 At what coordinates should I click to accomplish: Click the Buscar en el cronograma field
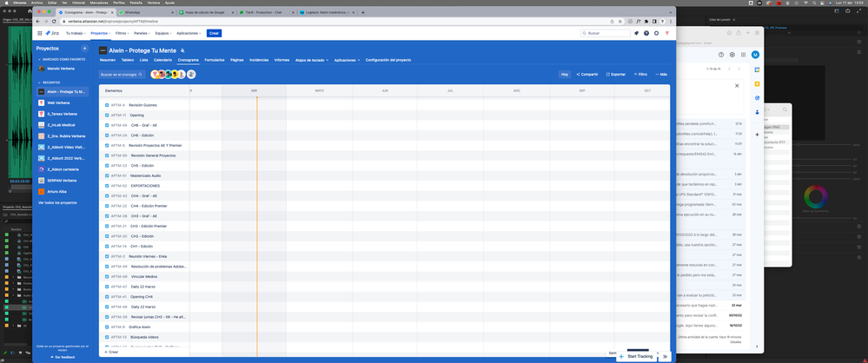pos(122,74)
